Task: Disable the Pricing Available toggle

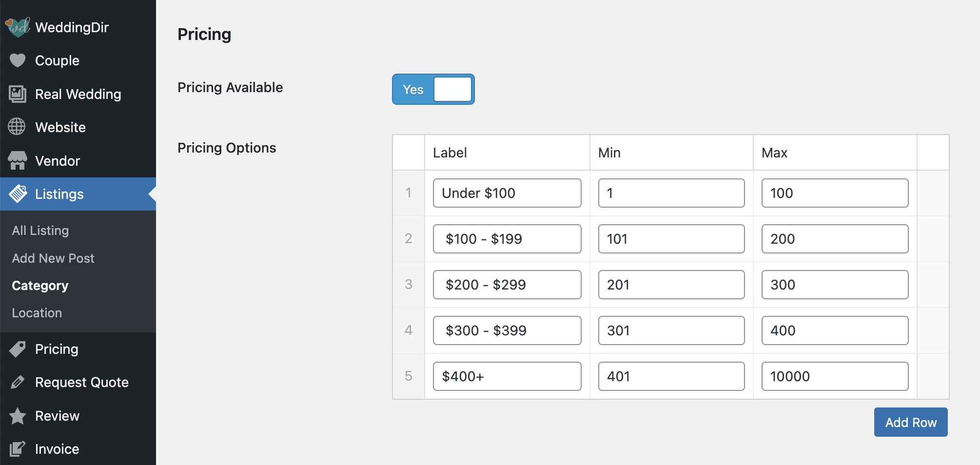Action: 432,89
